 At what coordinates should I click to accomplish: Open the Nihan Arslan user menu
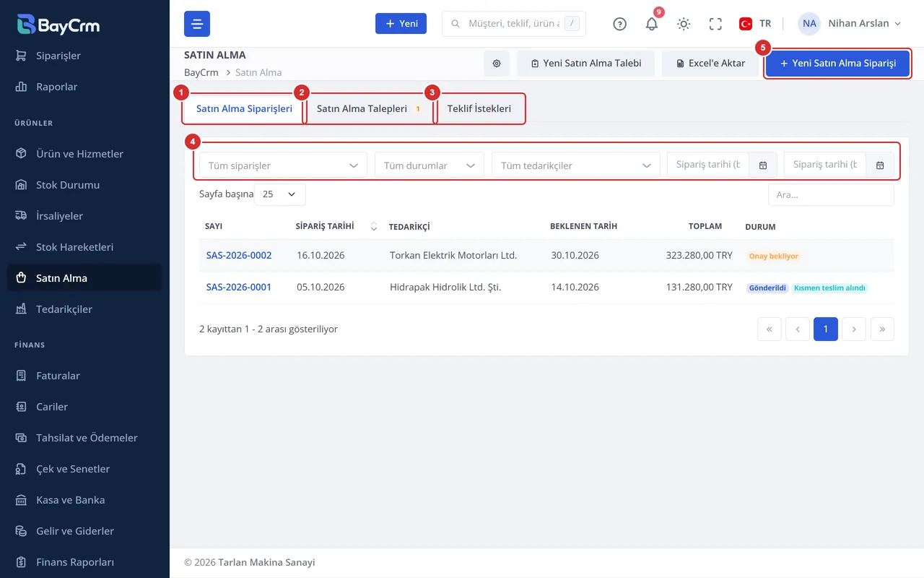tap(850, 24)
